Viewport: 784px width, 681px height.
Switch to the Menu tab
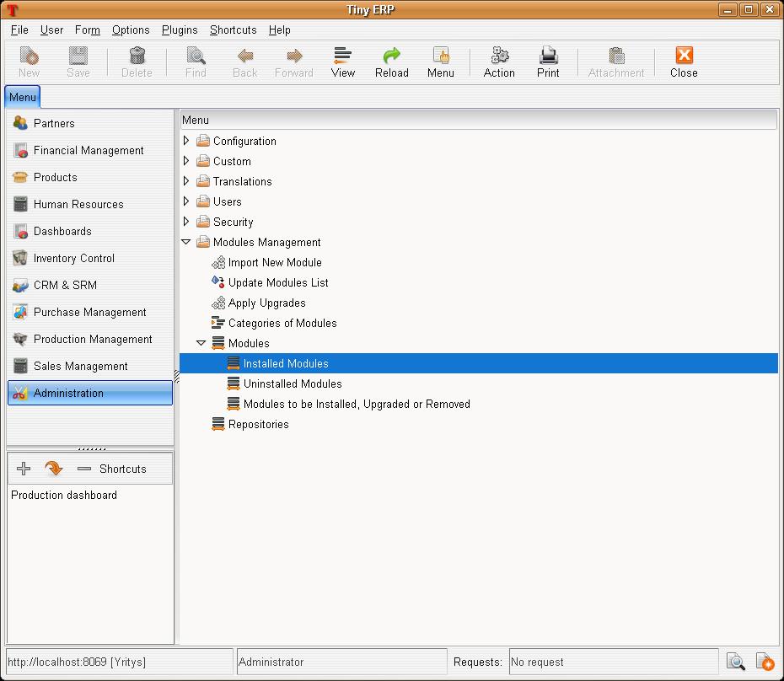pos(23,97)
